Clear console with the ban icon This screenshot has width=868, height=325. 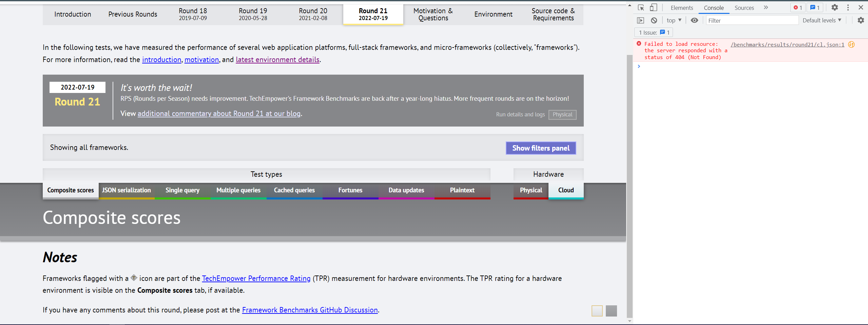[x=654, y=20]
